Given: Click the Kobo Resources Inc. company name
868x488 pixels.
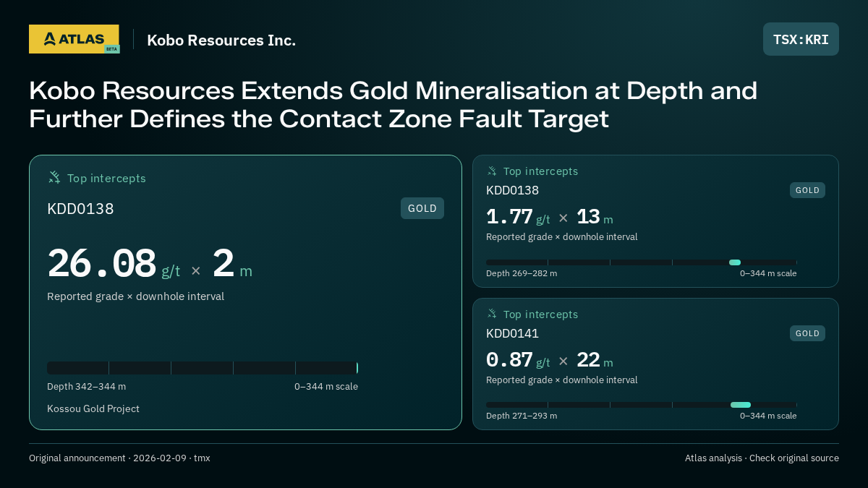Looking at the screenshot, I should pyautogui.click(x=221, y=40).
